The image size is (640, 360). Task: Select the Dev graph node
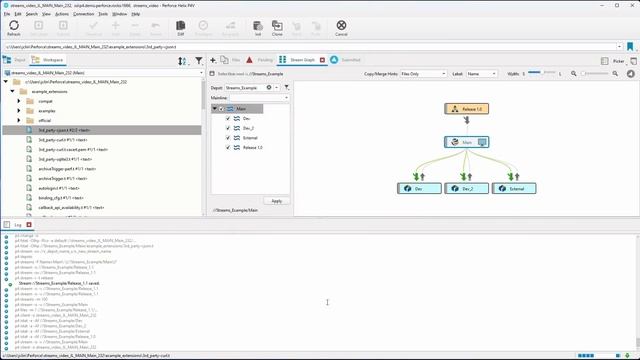click(x=419, y=189)
